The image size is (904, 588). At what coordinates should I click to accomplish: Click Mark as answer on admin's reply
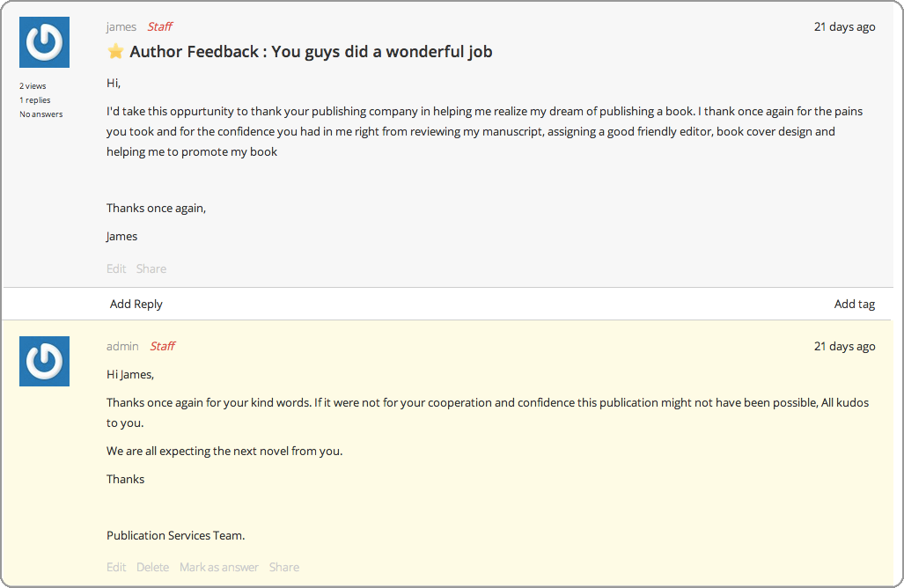pos(219,567)
